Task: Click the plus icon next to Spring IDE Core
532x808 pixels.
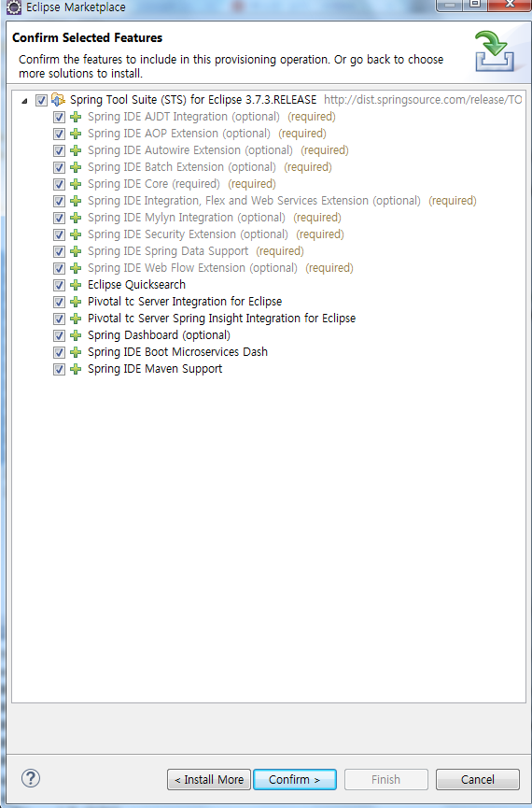Action: tap(76, 184)
